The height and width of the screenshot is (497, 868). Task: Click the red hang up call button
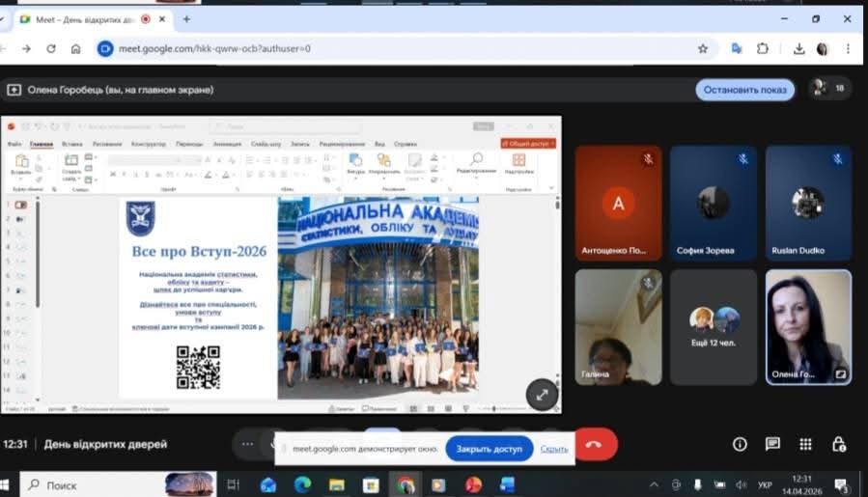coord(594,445)
